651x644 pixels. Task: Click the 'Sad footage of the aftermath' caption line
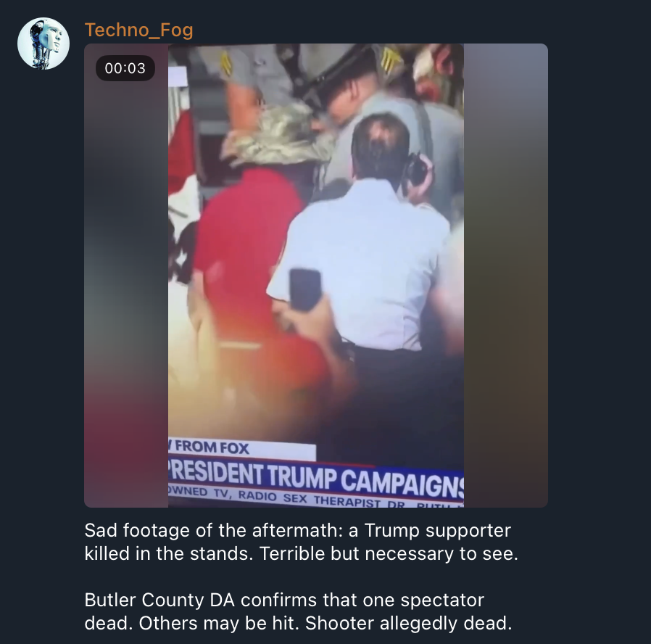click(x=298, y=530)
